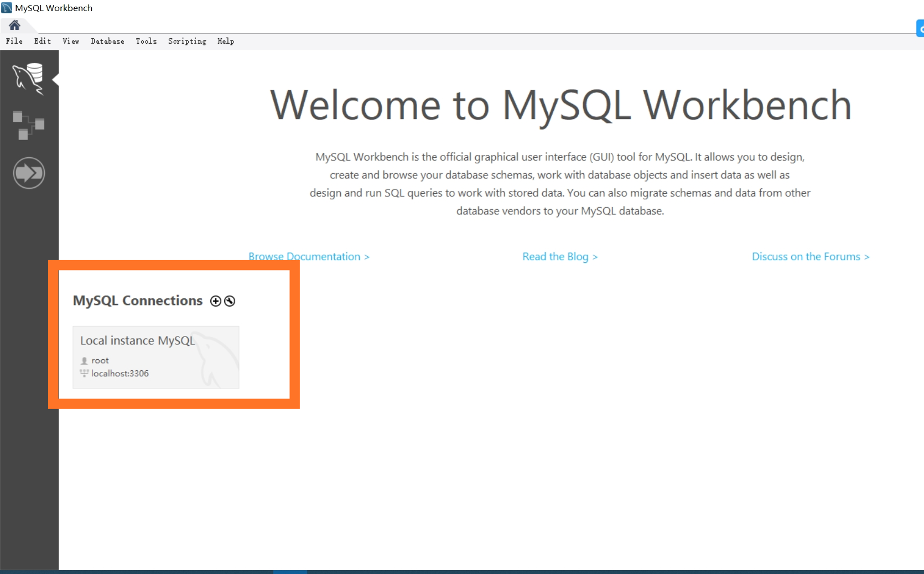924x574 pixels.
Task: Click the user icon beside root
Action: (x=84, y=360)
